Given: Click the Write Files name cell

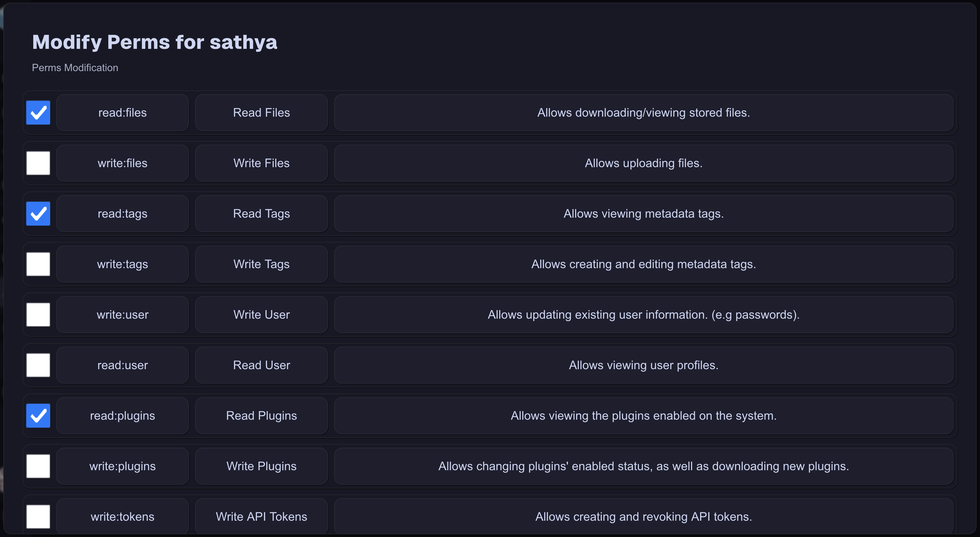Looking at the screenshot, I should pos(261,163).
